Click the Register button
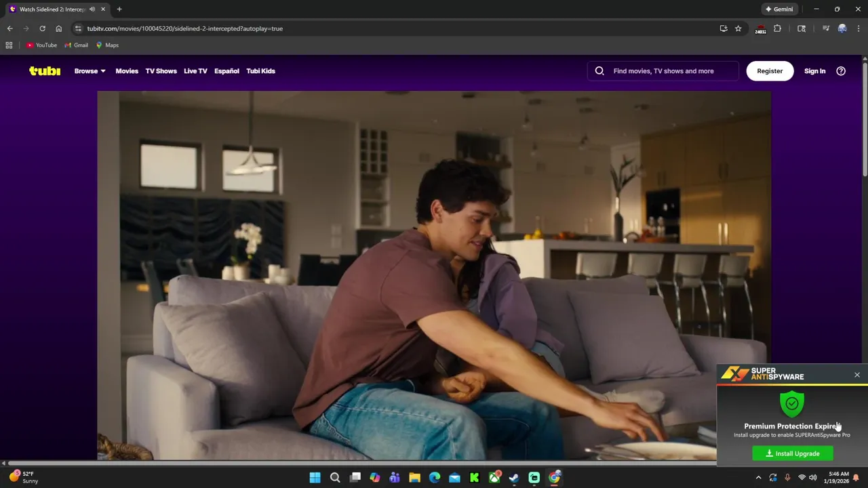This screenshot has height=488, width=868. tap(770, 70)
